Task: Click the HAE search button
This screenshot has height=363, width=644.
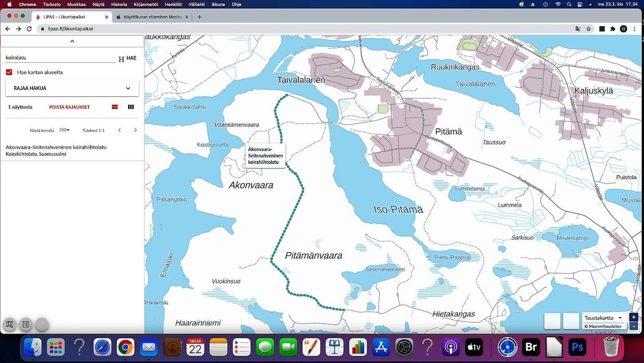Action: tap(131, 58)
